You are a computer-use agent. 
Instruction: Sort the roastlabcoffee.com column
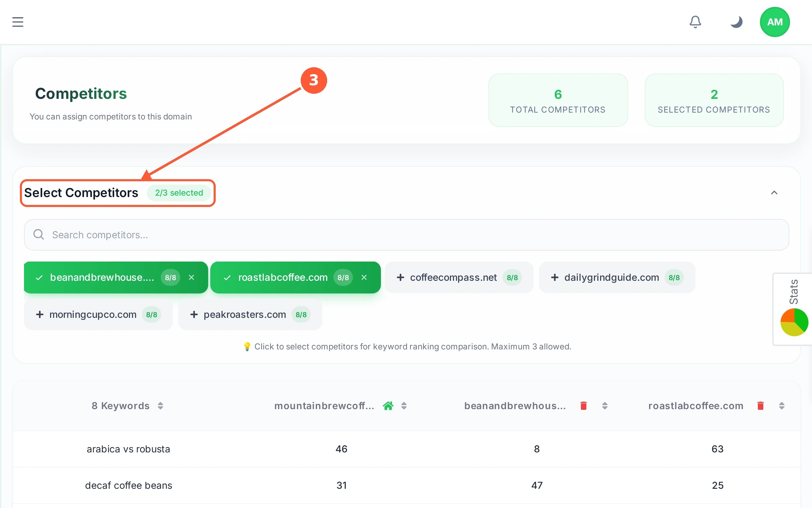(782, 406)
